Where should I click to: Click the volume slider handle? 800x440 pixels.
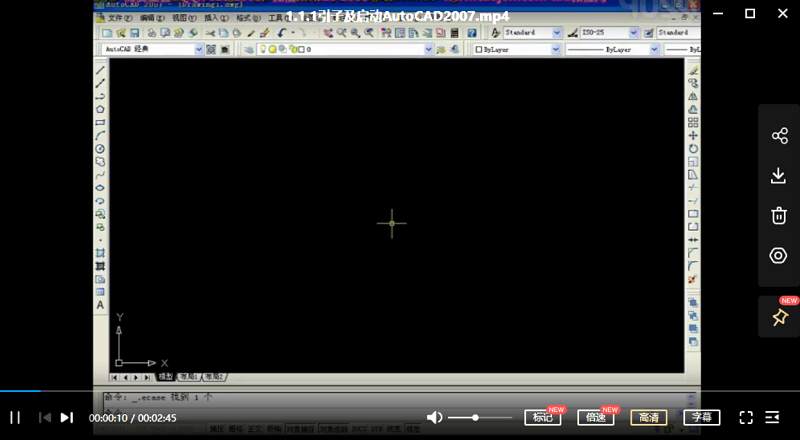coord(475,417)
